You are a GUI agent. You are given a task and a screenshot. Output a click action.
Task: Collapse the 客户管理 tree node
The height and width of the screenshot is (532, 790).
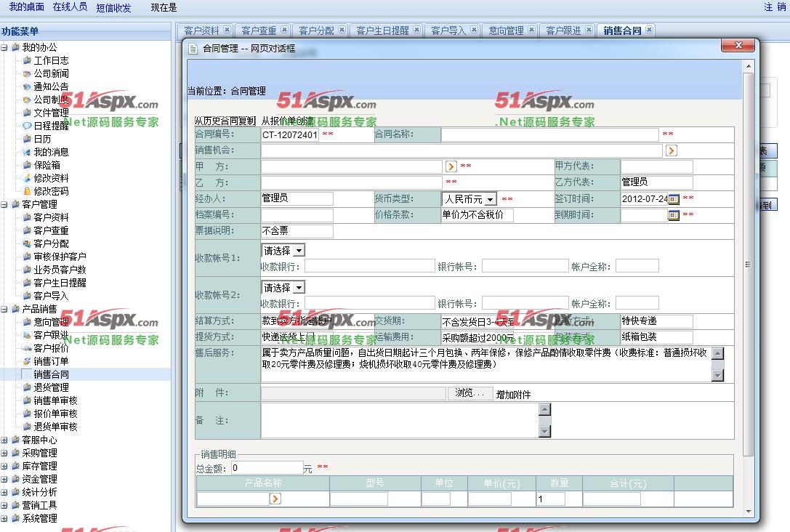4,204
